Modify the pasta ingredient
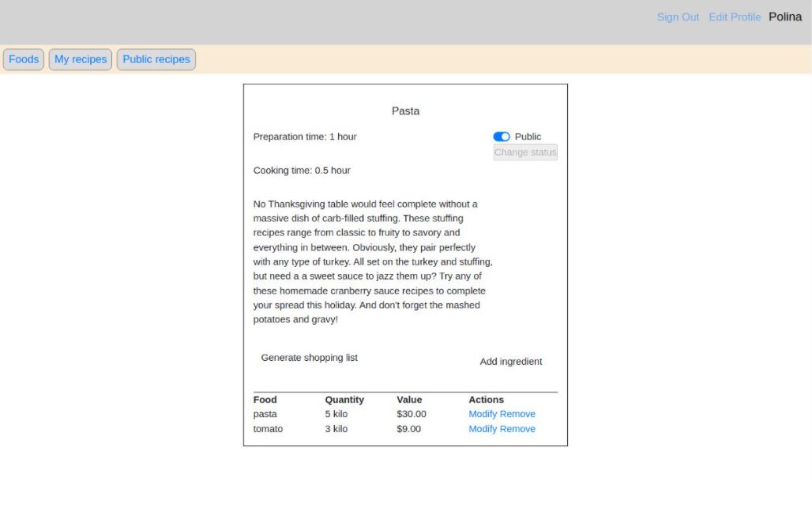Screen dimensions: 812x507 (x=483, y=414)
